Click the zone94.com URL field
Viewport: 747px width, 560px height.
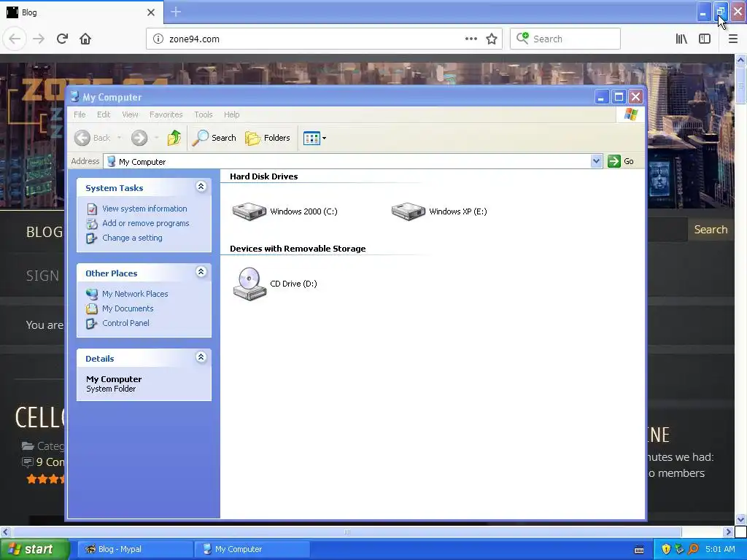click(x=314, y=39)
